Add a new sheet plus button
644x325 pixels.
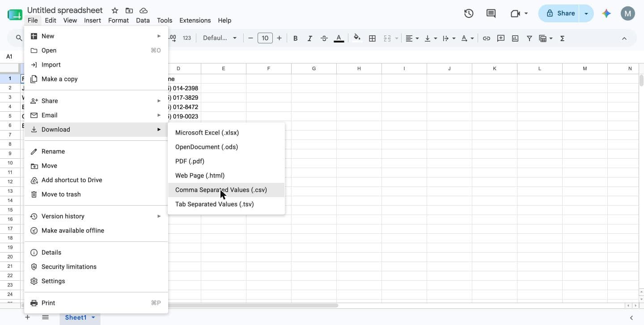[x=27, y=317]
